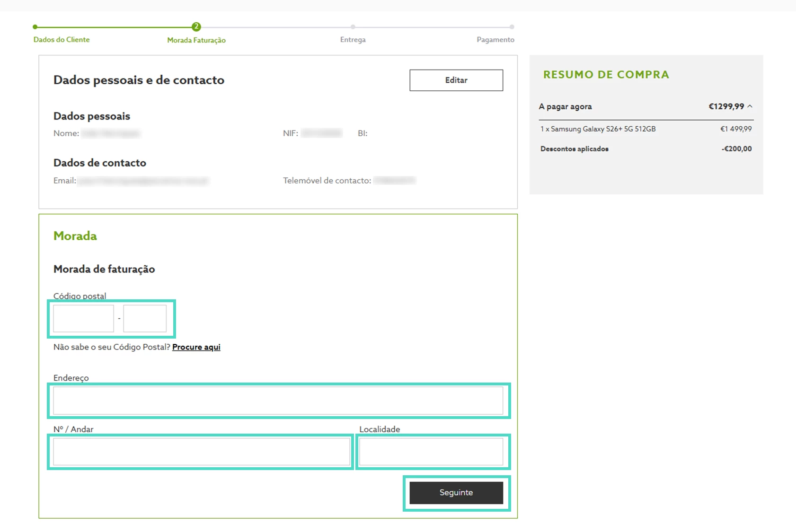Focus the second Código postal box
The height and width of the screenshot is (532, 796).
[145, 318]
